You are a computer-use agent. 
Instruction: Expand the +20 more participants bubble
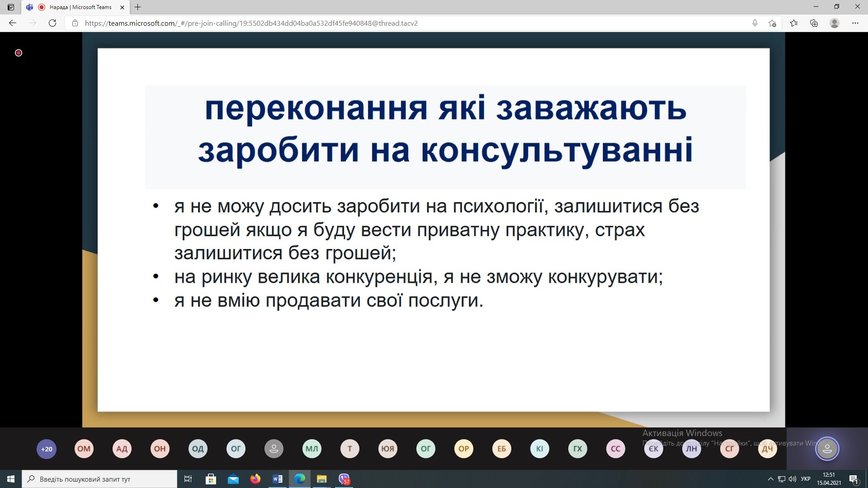(47, 449)
